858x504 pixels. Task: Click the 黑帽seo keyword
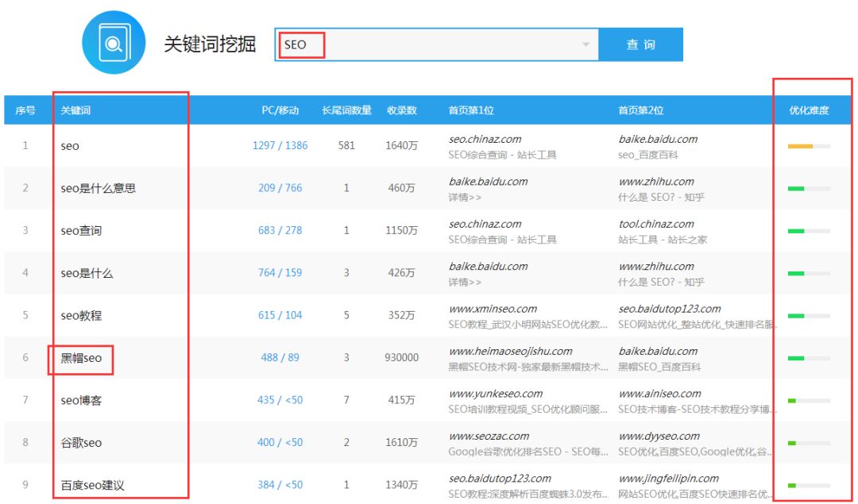tap(81, 358)
